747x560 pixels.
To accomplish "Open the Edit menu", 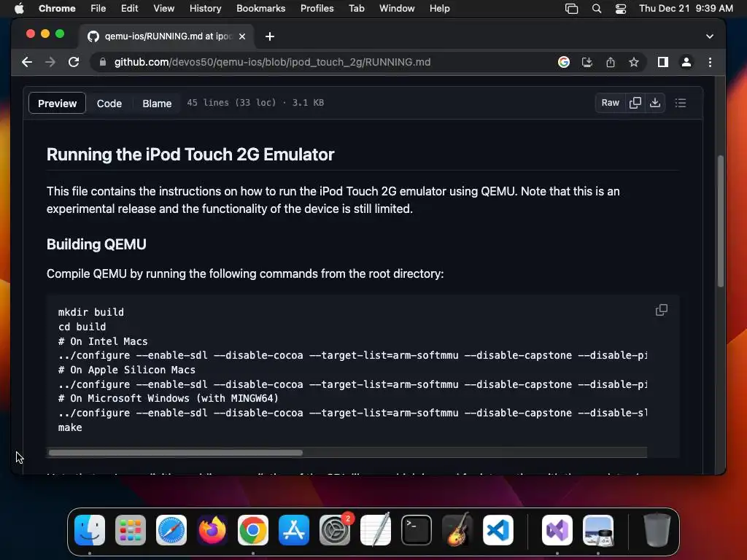I will point(129,9).
